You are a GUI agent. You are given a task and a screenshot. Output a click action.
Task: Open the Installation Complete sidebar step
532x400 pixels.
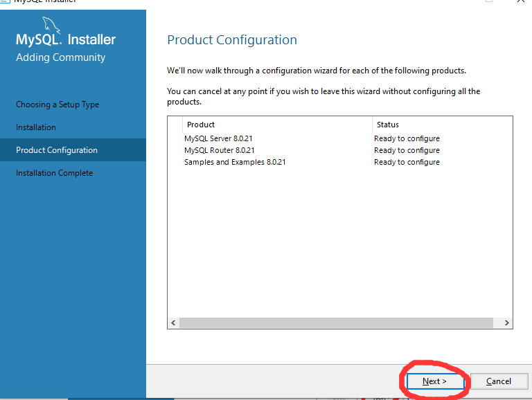tap(54, 173)
